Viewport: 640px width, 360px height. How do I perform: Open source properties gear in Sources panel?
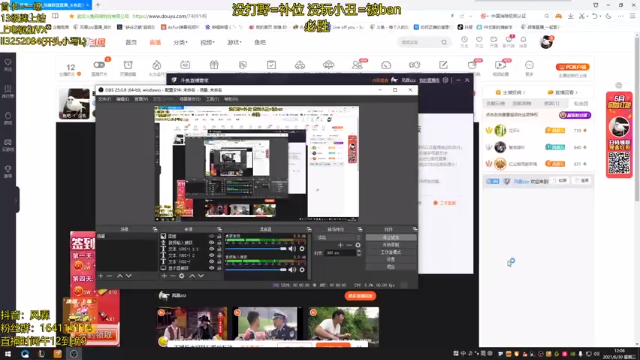click(182, 276)
